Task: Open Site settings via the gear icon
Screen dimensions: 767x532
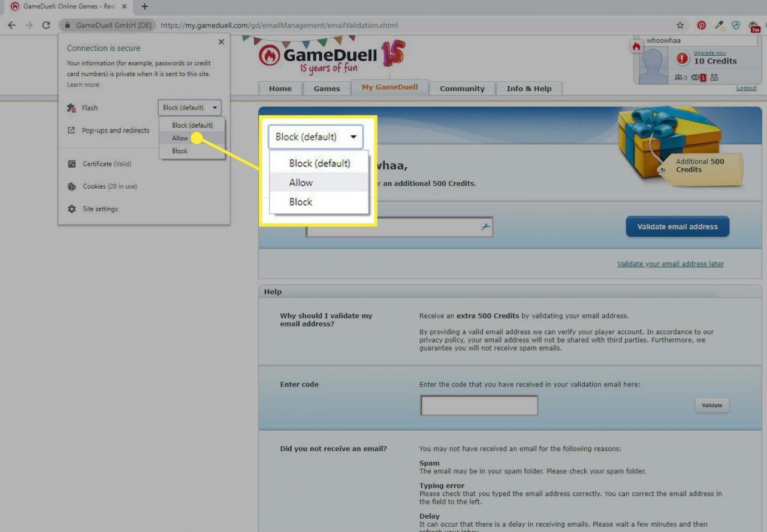Action: coord(71,209)
